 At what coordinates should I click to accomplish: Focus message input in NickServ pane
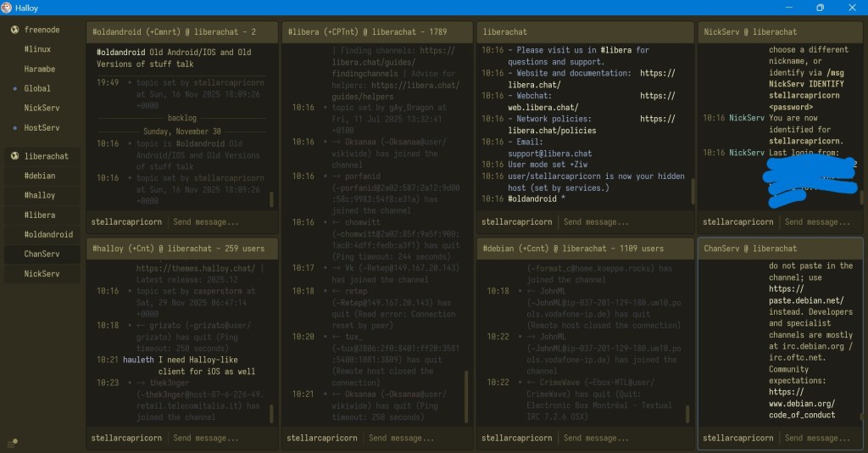pyautogui.click(x=821, y=222)
